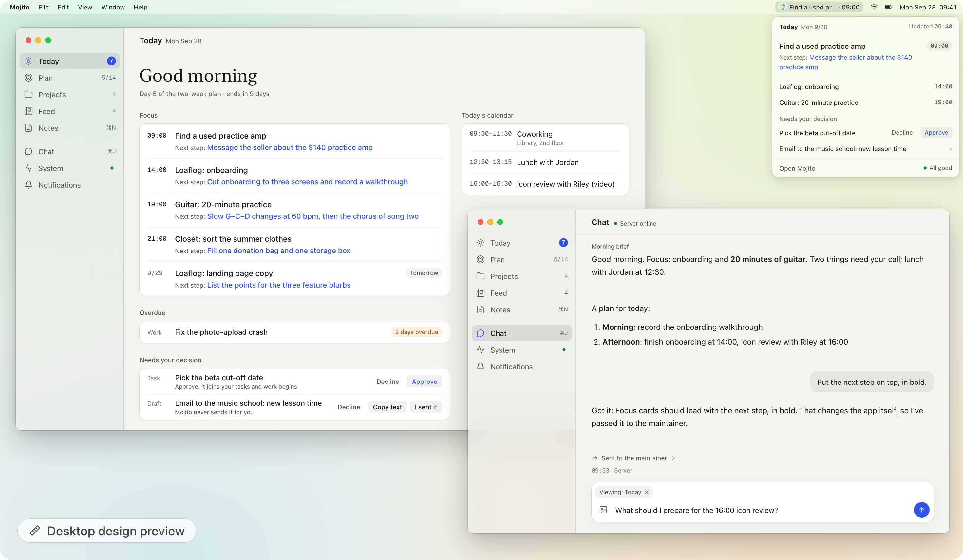The image size is (963, 560).
Task: Send the chat message with arrow button
Action: (x=921, y=510)
